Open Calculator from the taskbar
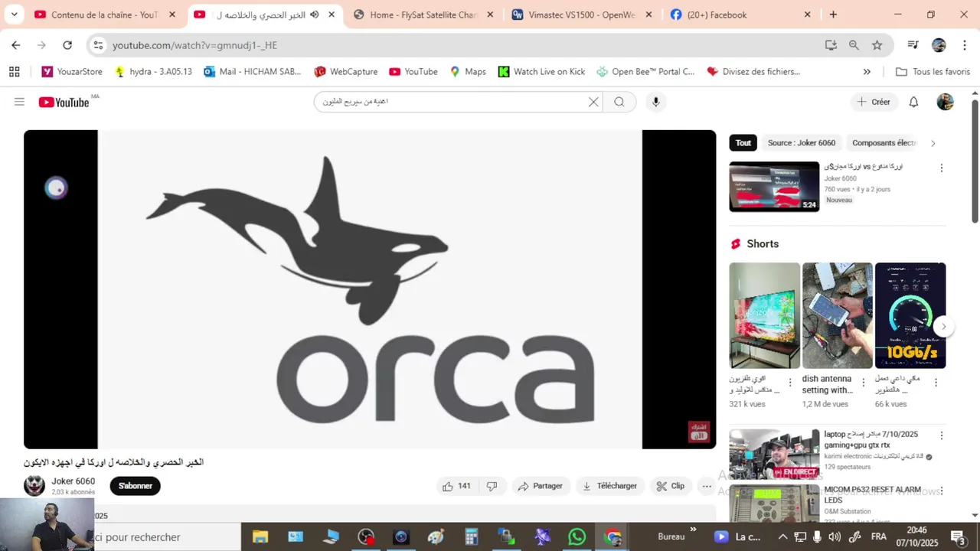980x551 pixels. [x=472, y=537]
